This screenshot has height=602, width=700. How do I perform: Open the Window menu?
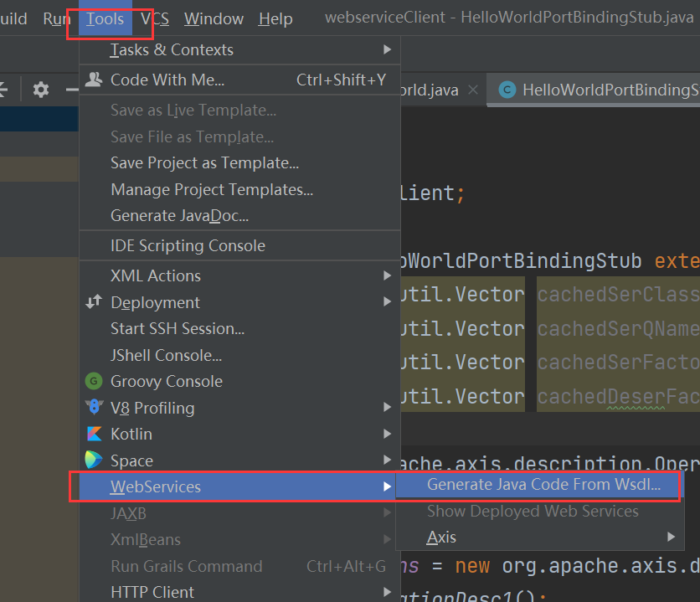tap(214, 18)
